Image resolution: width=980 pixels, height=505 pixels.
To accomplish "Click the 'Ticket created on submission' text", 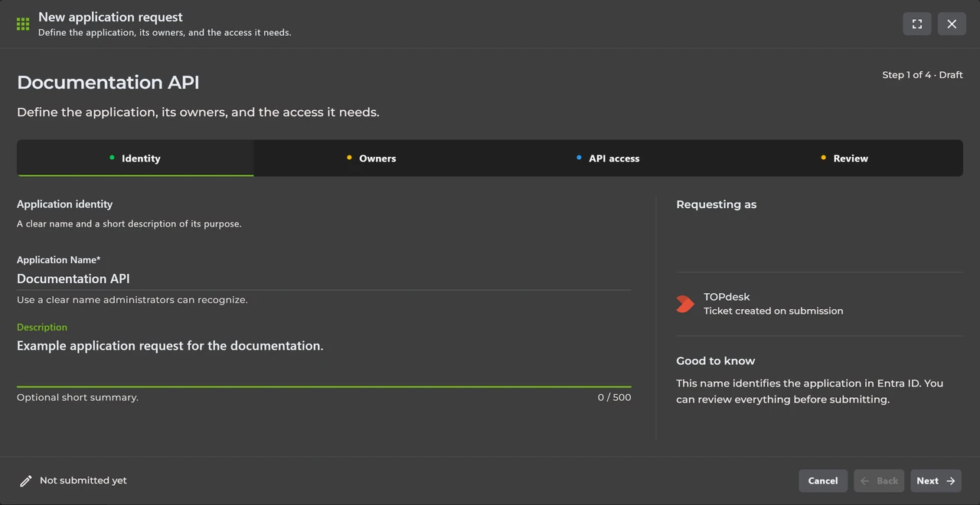I will coord(773,311).
